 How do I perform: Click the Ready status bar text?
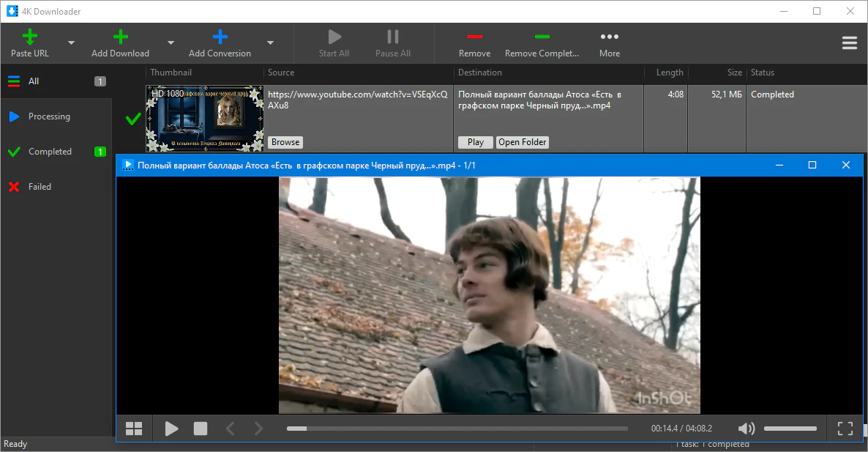15,444
